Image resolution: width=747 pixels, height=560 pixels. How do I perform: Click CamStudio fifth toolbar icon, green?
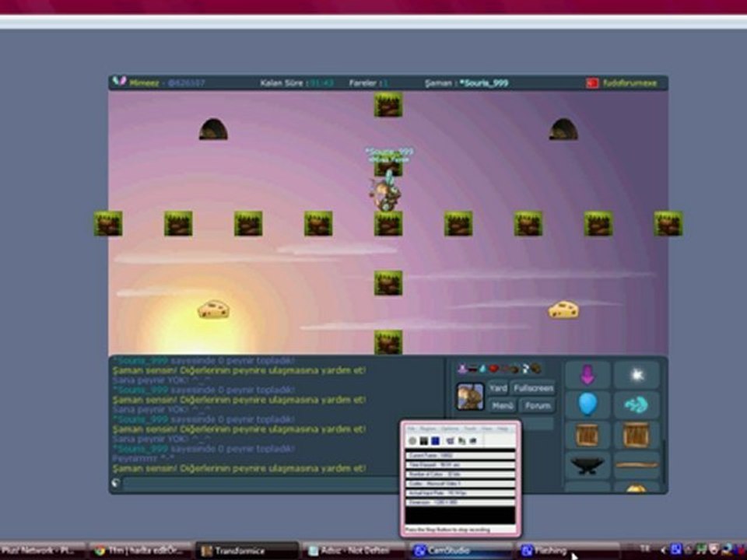pos(461,442)
